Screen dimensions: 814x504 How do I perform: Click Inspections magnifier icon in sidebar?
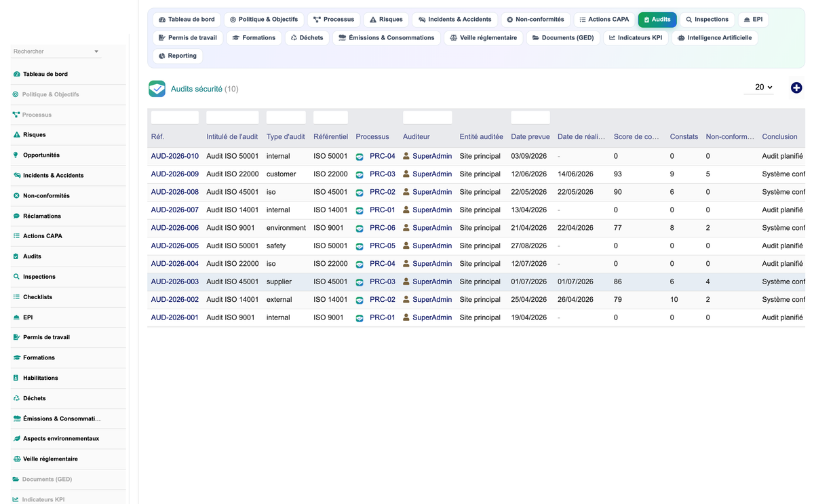(x=16, y=277)
